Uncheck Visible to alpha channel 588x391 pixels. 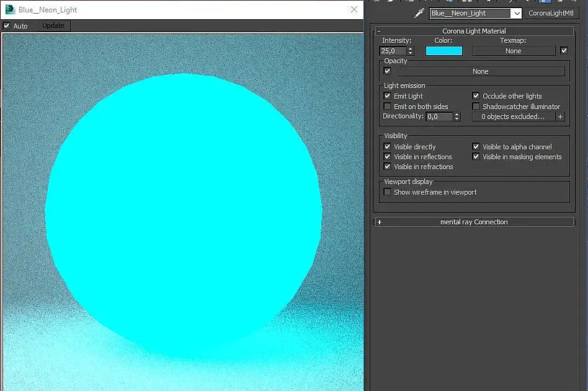(x=476, y=146)
